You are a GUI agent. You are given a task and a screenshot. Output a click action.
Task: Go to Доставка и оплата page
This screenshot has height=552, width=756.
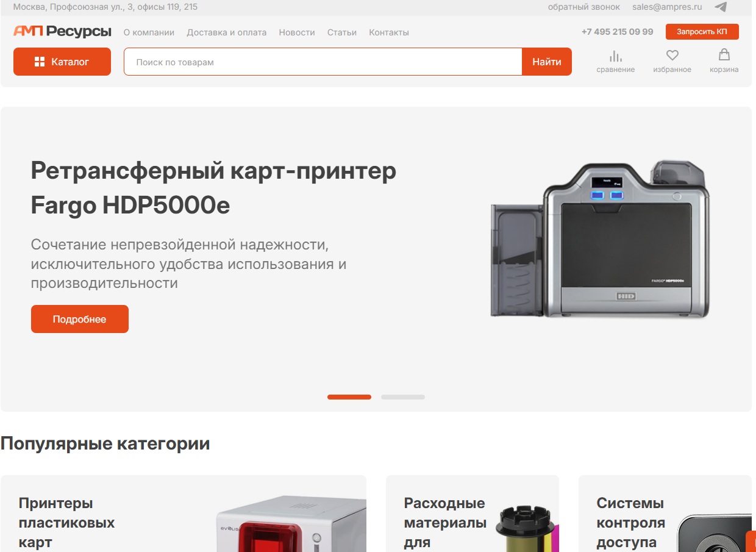click(227, 32)
